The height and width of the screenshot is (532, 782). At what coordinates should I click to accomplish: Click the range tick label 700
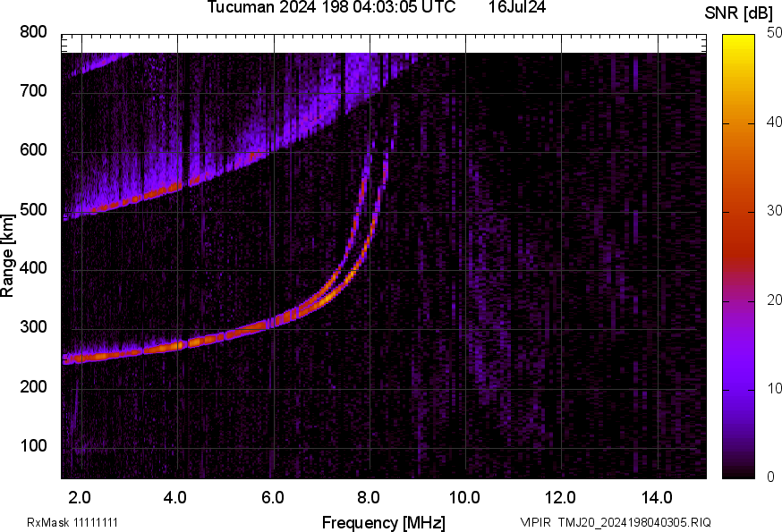pyautogui.click(x=33, y=91)
